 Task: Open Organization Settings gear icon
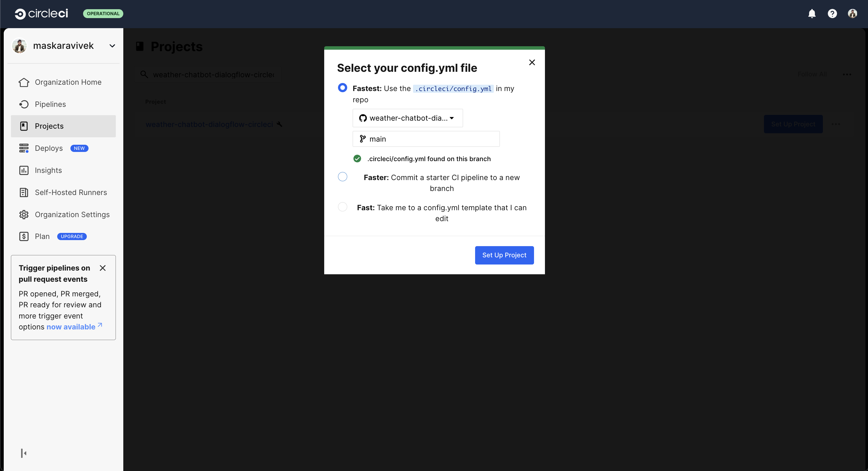pyautogui.click(x=24, y=215)
